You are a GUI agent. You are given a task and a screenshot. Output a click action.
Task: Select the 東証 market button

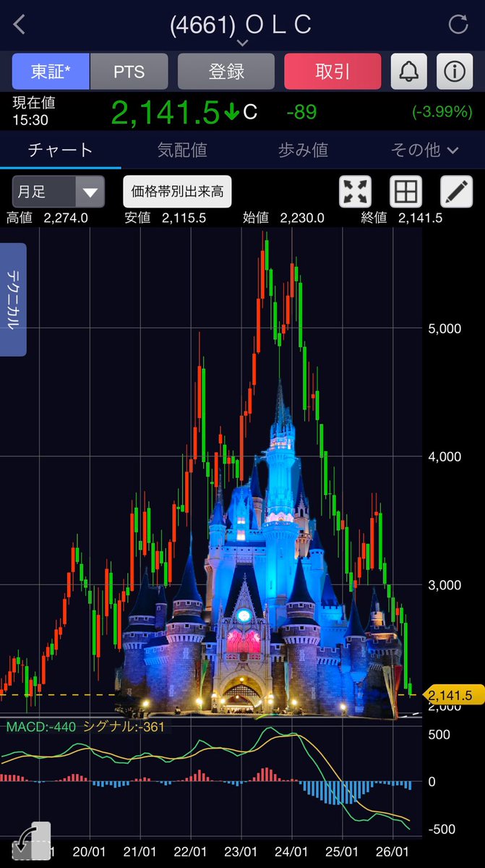tap(50, 72)
